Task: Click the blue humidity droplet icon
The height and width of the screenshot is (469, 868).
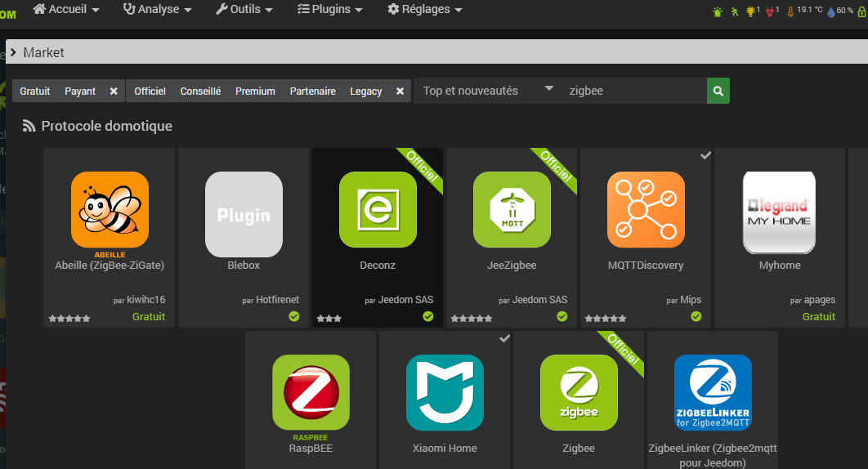Action: coord(831,11)
